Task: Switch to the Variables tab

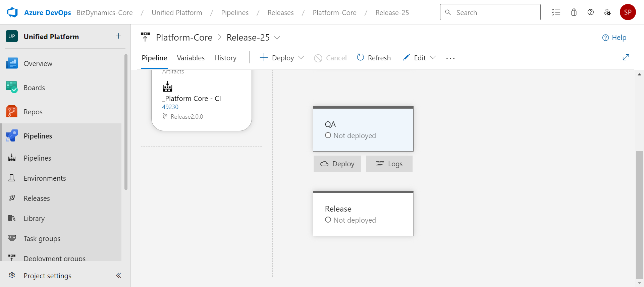Action: [191, 58]
